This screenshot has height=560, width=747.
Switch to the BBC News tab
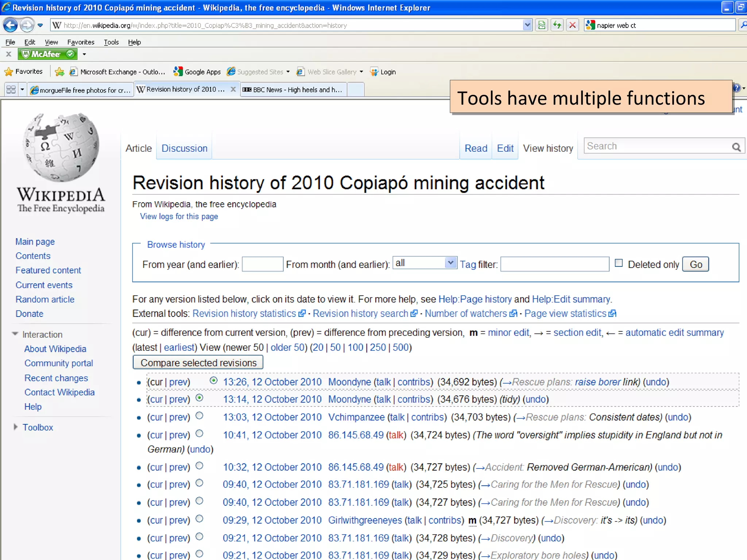[x=293, y=90]
